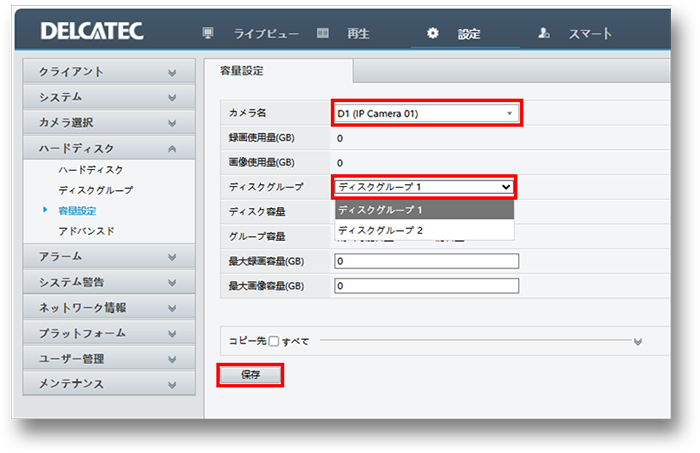Screen dimensions: 700x453
Task: Open the ディスクグループ combo box
Action: 426,186
